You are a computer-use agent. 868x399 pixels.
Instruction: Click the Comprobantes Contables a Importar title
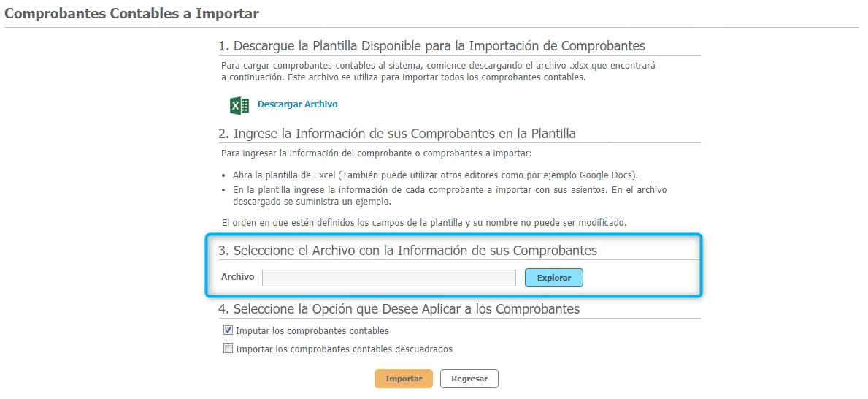click(x=132, y=13)
